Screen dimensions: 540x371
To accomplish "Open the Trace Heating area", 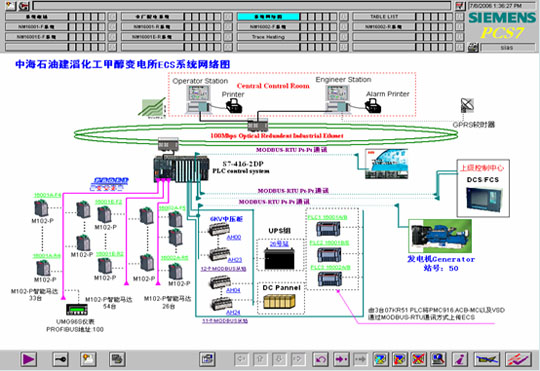I will coord(268,37).
